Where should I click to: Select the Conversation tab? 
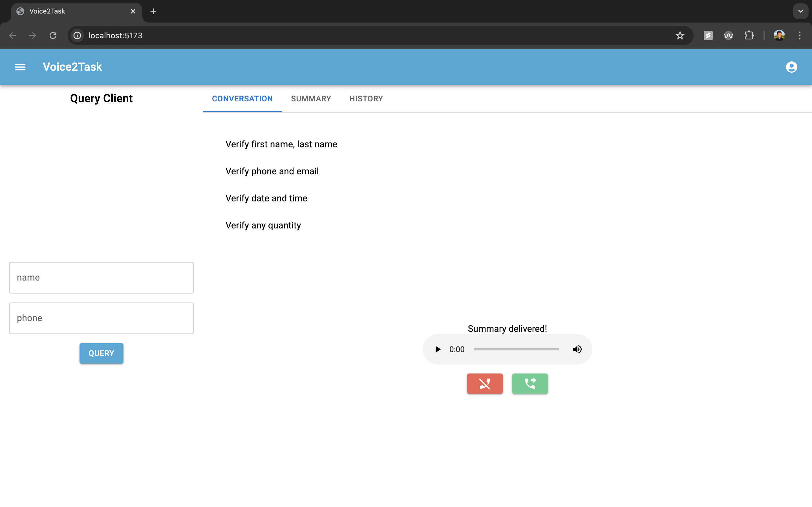pyautogui.click(x=242, y=99)
